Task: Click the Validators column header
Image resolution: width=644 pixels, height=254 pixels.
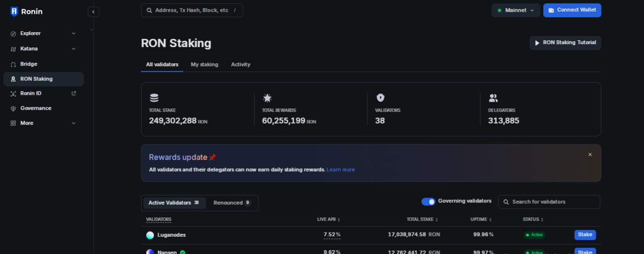Action: click(159, 220)
